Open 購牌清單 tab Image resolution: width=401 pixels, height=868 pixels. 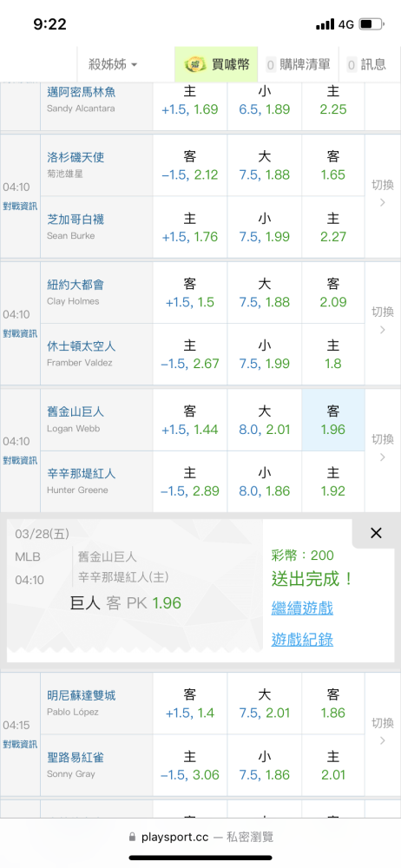pos(298,65)
